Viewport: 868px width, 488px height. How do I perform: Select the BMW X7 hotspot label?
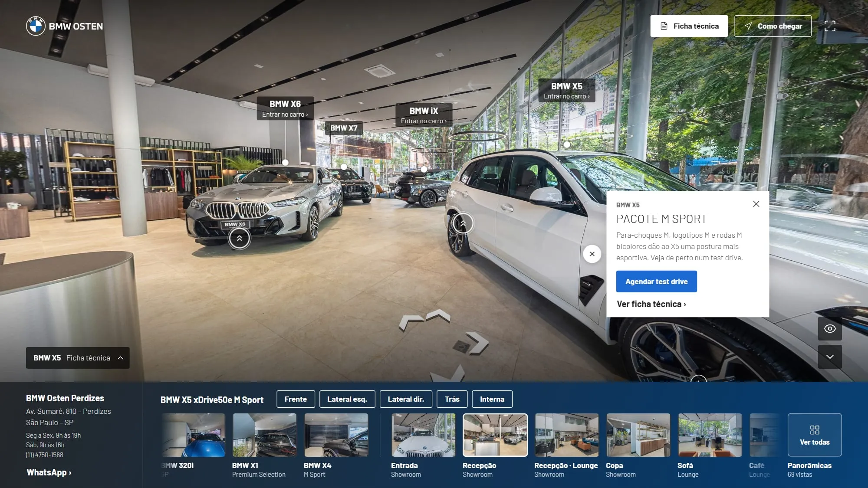coord(344,128)
